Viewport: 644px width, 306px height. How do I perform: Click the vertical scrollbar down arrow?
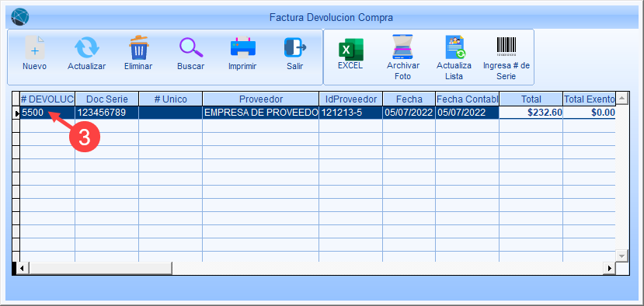621,256
